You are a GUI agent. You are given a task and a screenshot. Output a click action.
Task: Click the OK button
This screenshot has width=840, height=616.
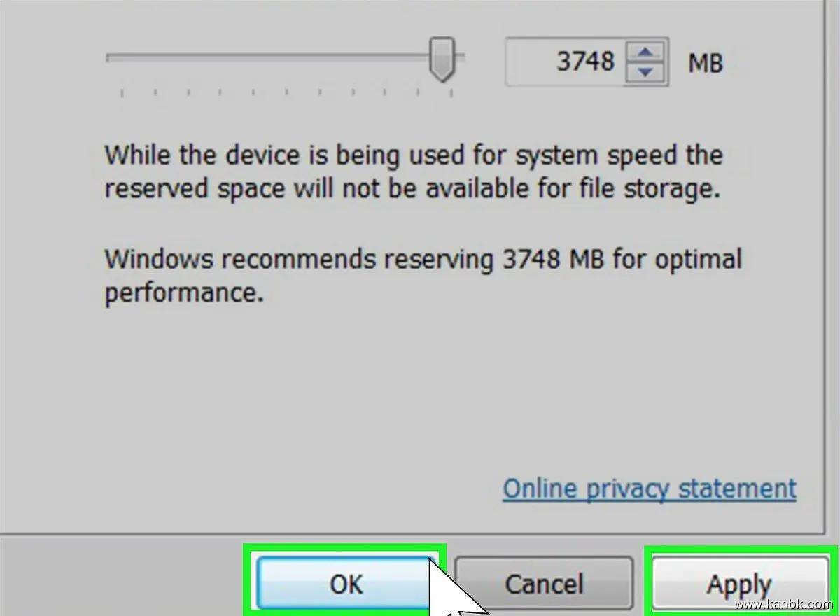pyautogui.click(x=344, y=583)
